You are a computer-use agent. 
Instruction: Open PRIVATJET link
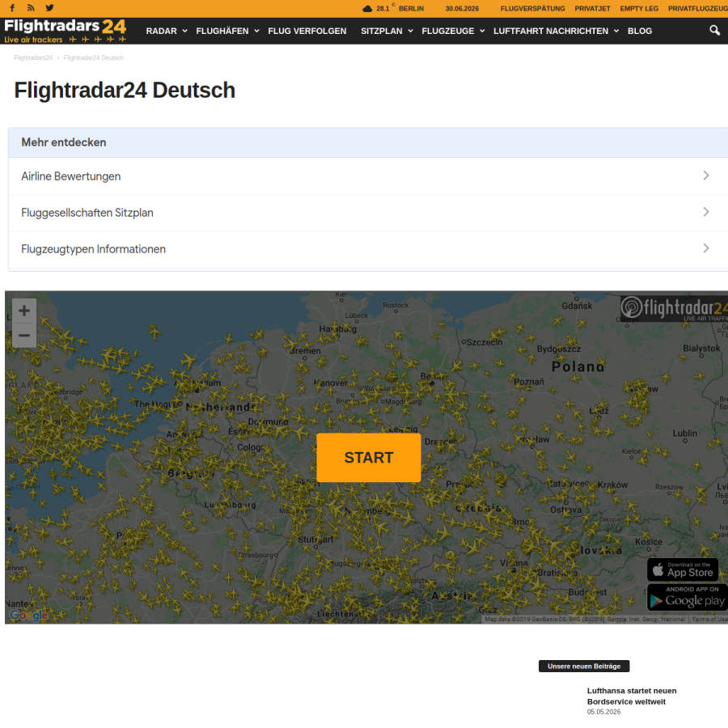pyautogui.click(x=592, y=8)
